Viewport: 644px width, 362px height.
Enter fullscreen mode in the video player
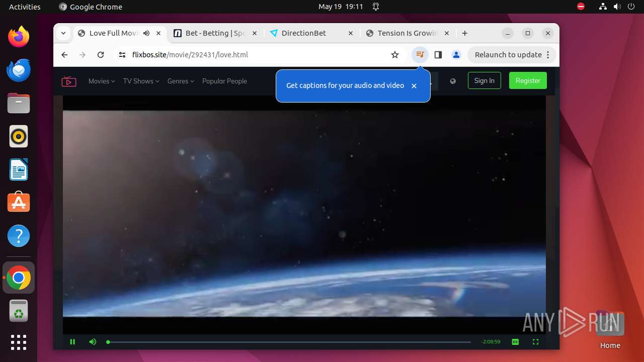click(x=535, y=342)
